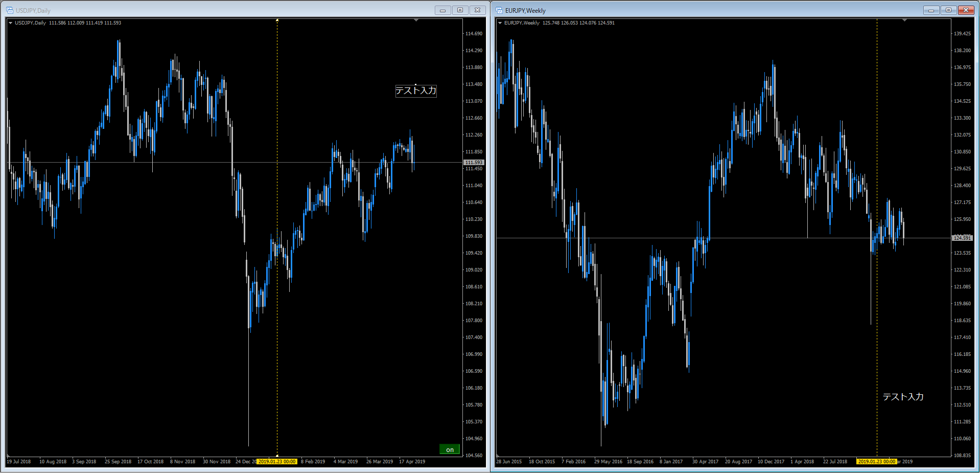The width and height of the screenshot is (980, 473).
Task: Click the chart shift marker on the USDJPY chart
Action: pos(416,20)
